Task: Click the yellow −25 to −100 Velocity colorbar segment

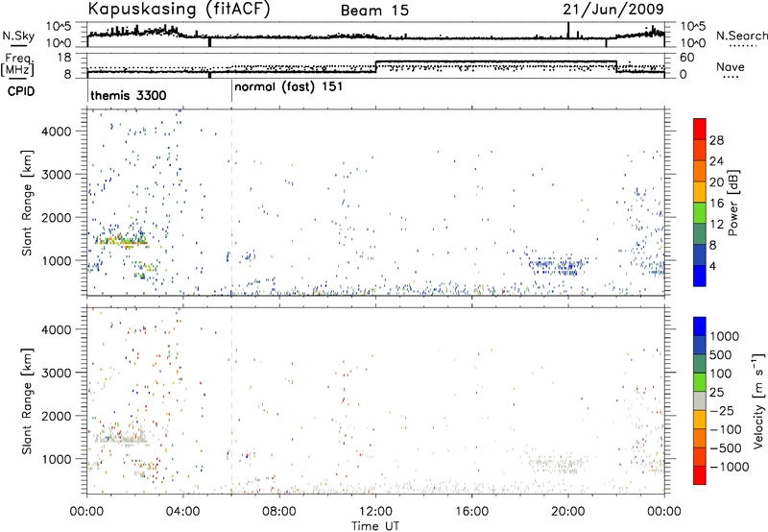Action: click(700, 419)
